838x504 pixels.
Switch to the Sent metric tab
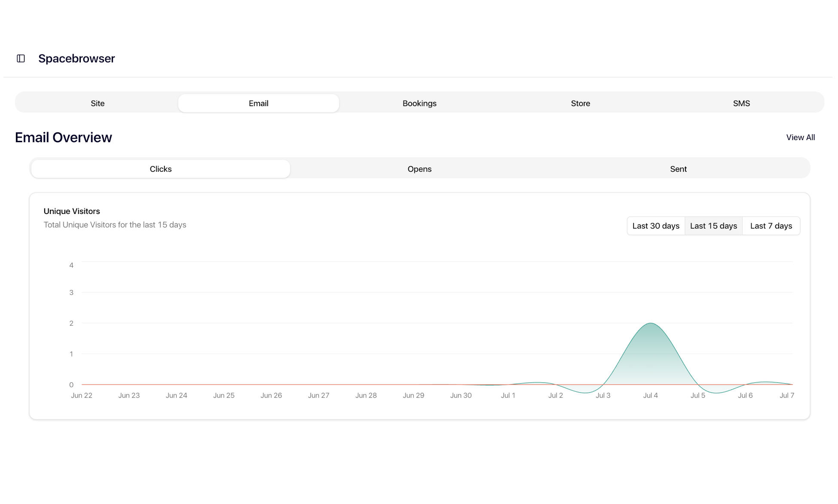[x=678, y=169]
